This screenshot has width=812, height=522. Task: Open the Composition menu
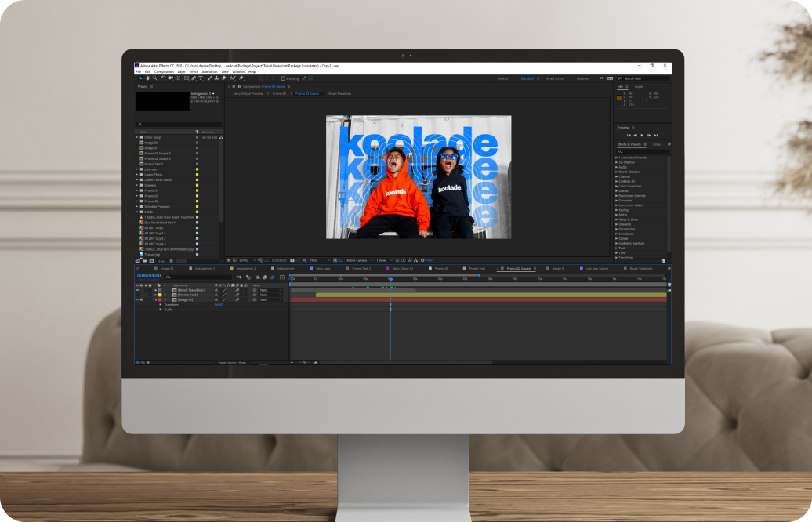(164, 71)
